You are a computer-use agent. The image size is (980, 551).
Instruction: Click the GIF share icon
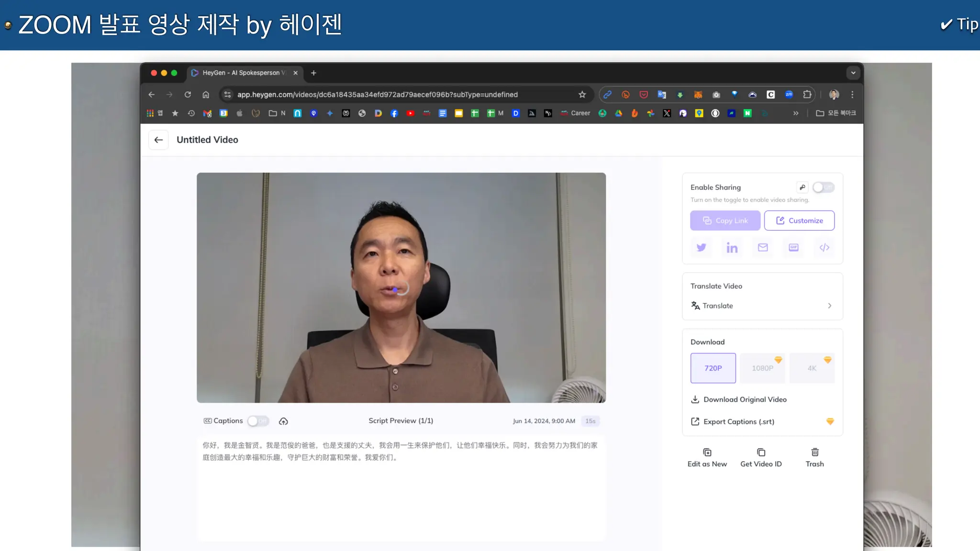(x=793, y=247)
